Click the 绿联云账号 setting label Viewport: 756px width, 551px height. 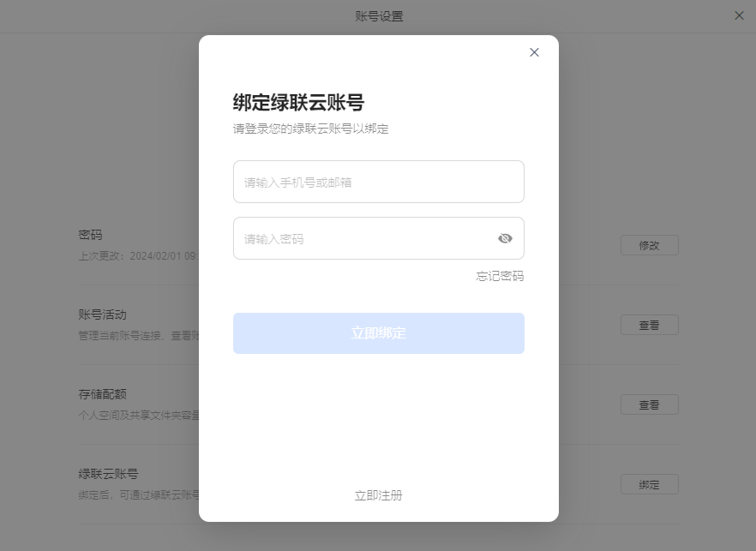click(x=109, y=474)
